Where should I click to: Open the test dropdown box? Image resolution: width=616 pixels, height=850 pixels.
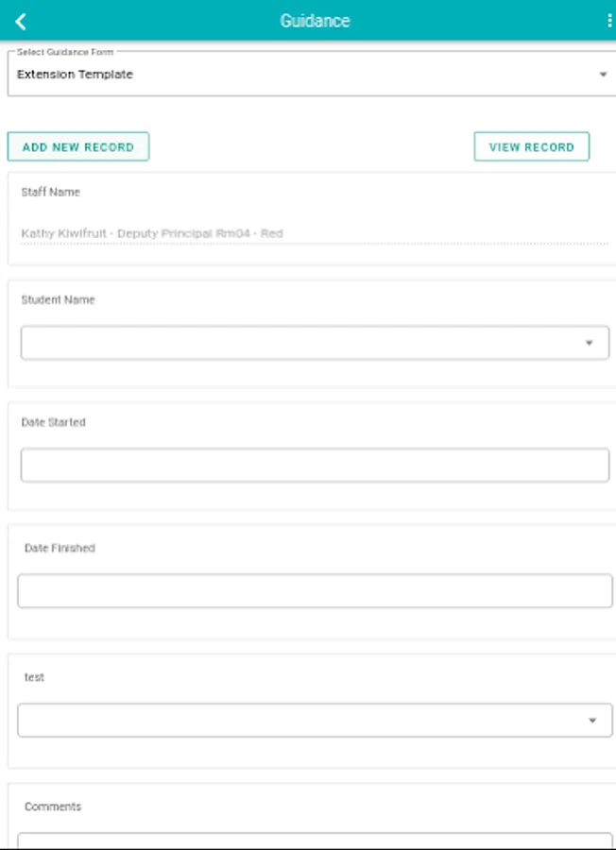[x=315, y=720]
